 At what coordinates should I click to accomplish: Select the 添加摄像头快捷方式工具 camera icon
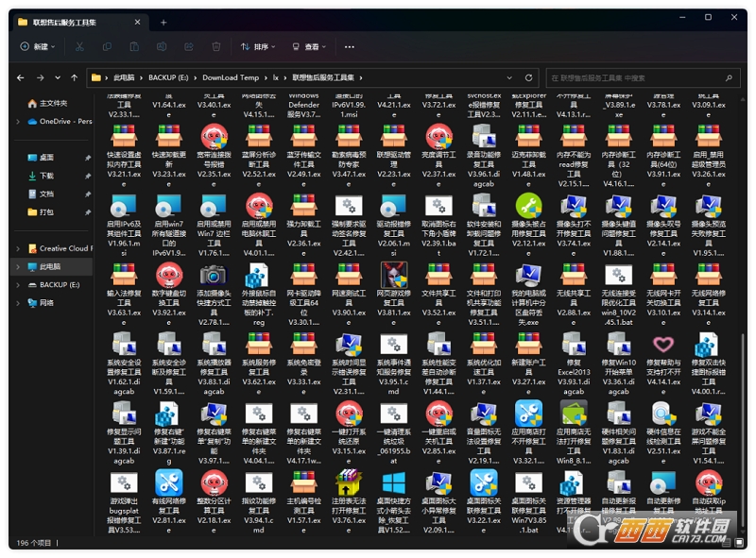214,275
